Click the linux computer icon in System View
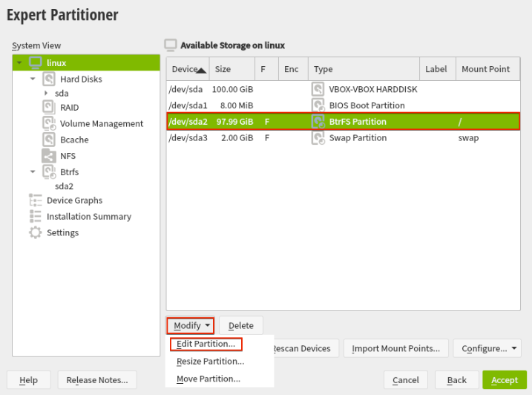The width and height of the screenshot is (532, 395). [x=36, y=62]
